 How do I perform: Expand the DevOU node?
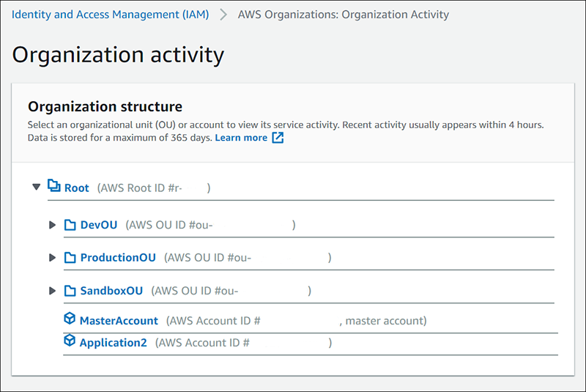coord(52,225)
